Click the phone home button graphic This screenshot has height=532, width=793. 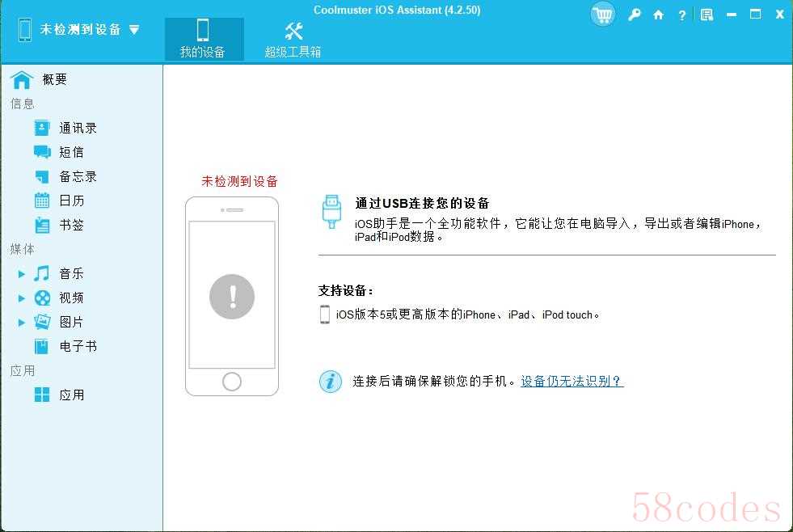pyautogui.click(x=232, y=382)
